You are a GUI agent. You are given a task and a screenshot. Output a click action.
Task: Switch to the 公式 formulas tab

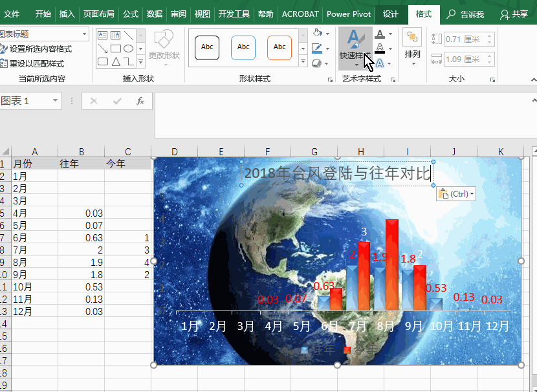pos(131,14)
